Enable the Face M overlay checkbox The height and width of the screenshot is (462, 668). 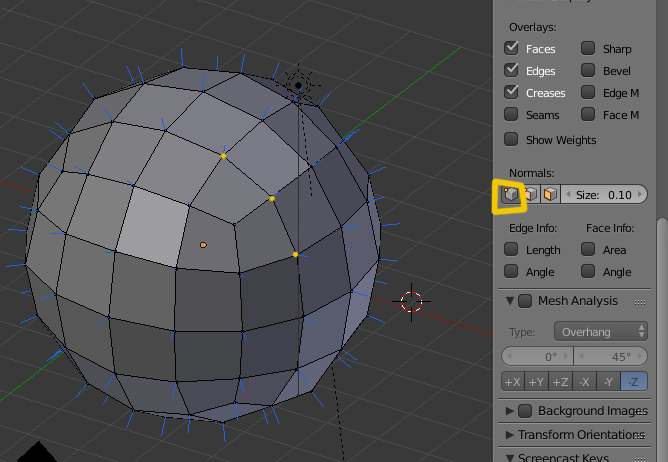point(588,114)
